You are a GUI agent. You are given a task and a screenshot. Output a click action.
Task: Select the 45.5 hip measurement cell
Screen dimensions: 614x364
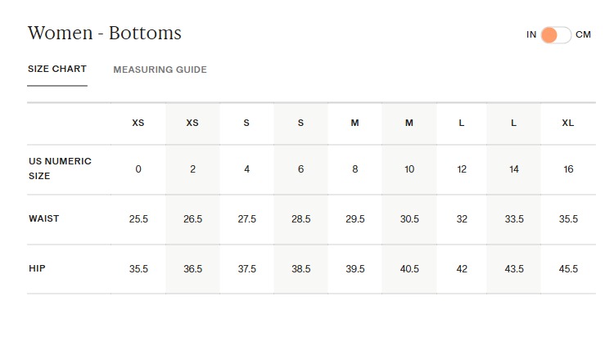tap(568, 269)
